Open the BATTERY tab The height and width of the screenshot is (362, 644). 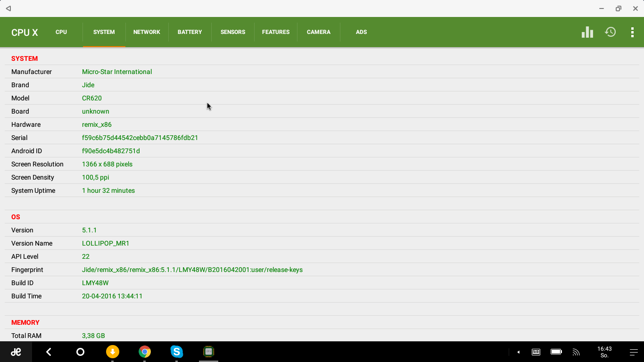190,32
